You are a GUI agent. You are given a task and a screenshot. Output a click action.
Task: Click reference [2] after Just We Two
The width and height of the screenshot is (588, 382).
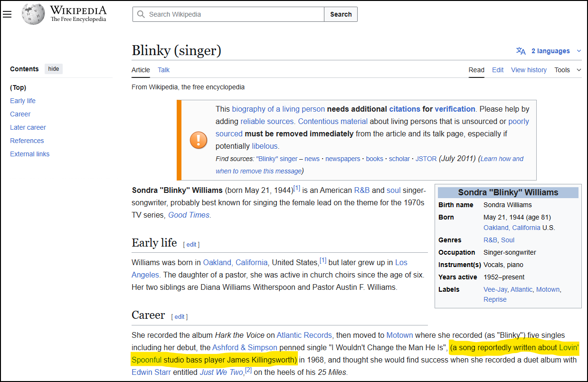point(248,370)
